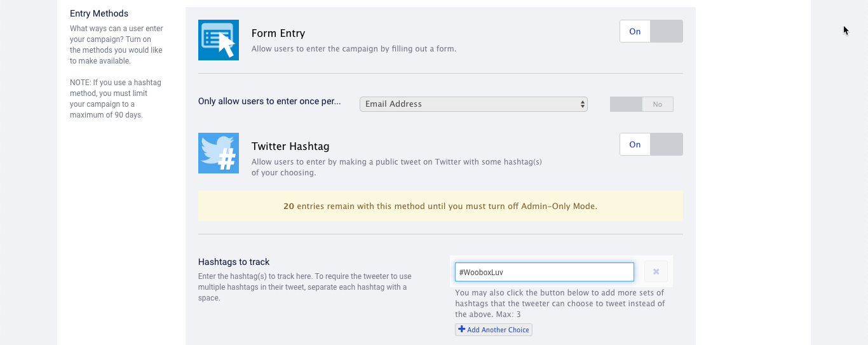The height and width of the screenshot is (345, 868).
Task: Click the plus icon in Add Another Choice
Action: pyautogui.click(x=462, y=330)
